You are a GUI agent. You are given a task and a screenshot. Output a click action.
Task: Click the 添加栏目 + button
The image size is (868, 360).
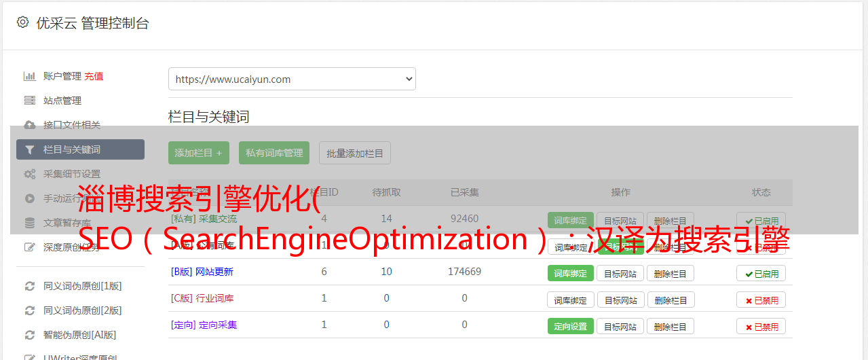(199, 153)
